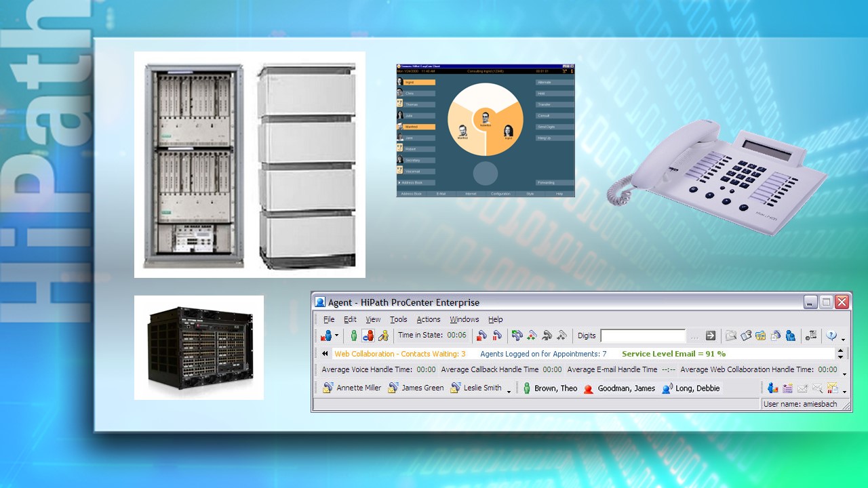Click 'User name: amiesbach' in status bar
The width and height of the screenshot is (868, 488).
[800, 404]
